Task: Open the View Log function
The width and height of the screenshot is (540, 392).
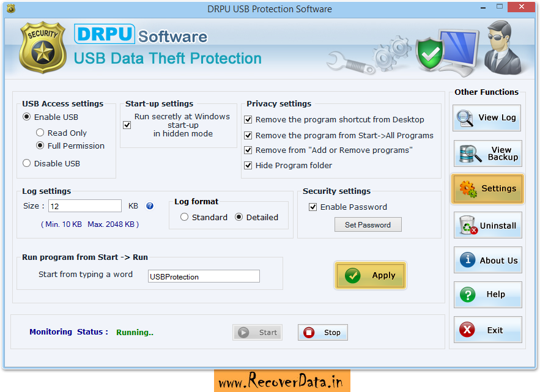Action: pyautogui.click(x=487, y=118)
